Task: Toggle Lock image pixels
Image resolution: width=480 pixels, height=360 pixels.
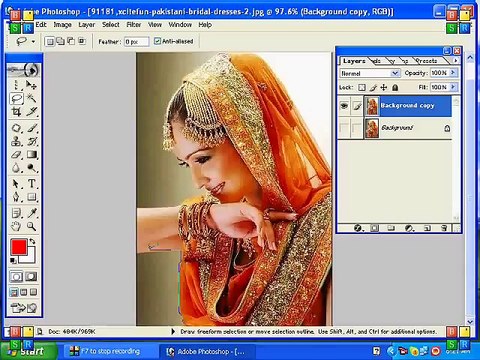Action: click(373, 87)
